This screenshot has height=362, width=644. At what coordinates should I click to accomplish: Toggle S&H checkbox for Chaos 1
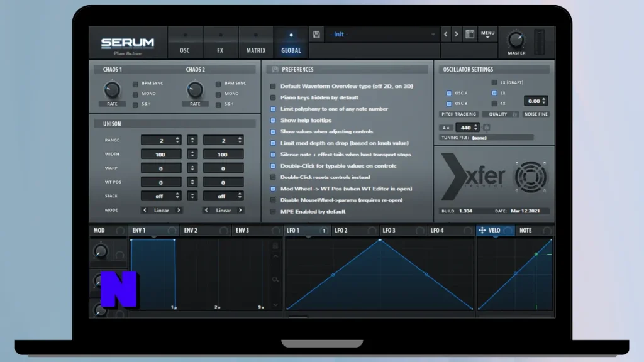pos(135,106)
